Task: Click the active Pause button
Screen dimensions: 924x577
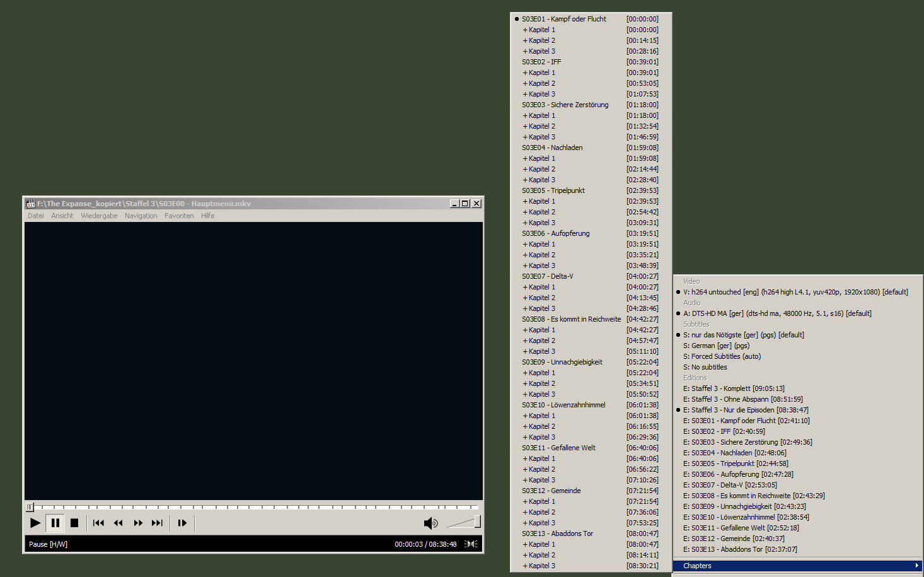Action: (55, 523)
